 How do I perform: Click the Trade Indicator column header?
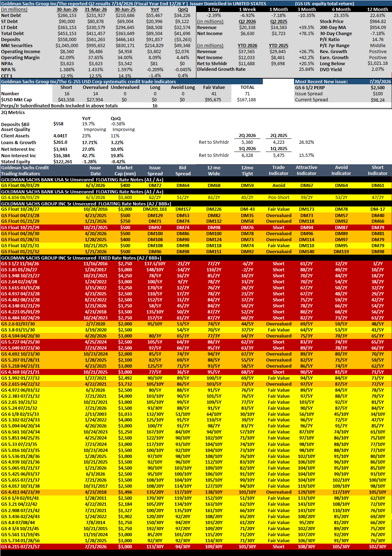(279, 170)
